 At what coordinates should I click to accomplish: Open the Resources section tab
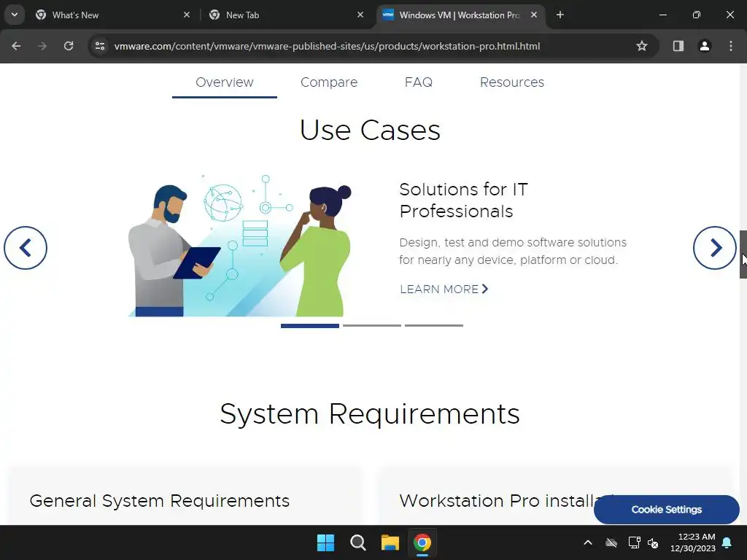point(511,82)
